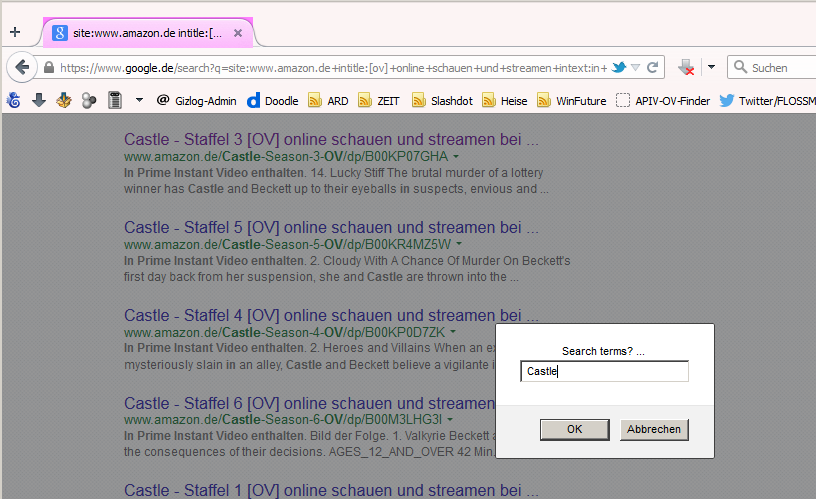Click the Castle-Season-5-OV green URL text
This screenshot has height=499, width=816.
pyautogui.click(x=287, y=244)
